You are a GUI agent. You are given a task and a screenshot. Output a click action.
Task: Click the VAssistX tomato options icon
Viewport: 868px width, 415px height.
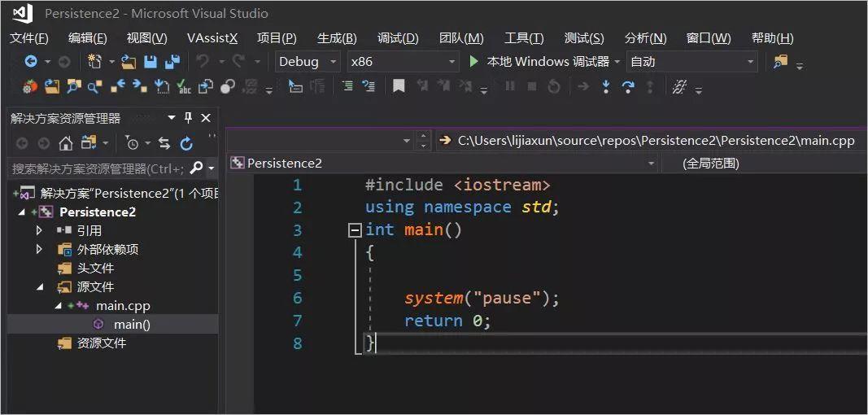[x=30, y=86]
